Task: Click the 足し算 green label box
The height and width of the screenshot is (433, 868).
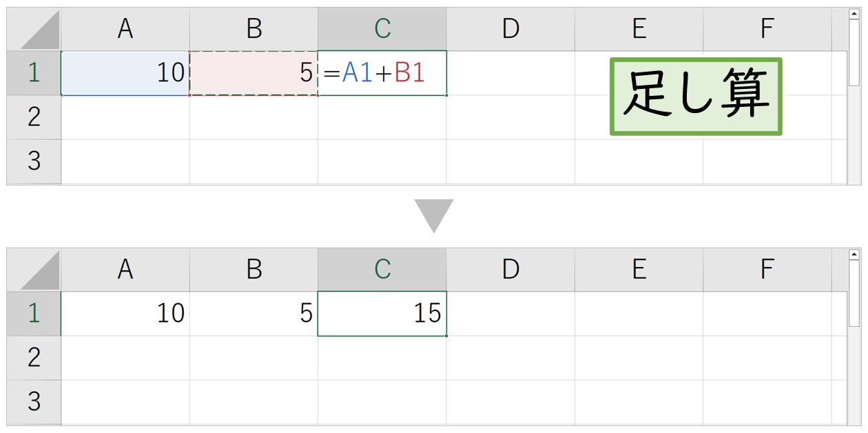Action: pos(696,97)
